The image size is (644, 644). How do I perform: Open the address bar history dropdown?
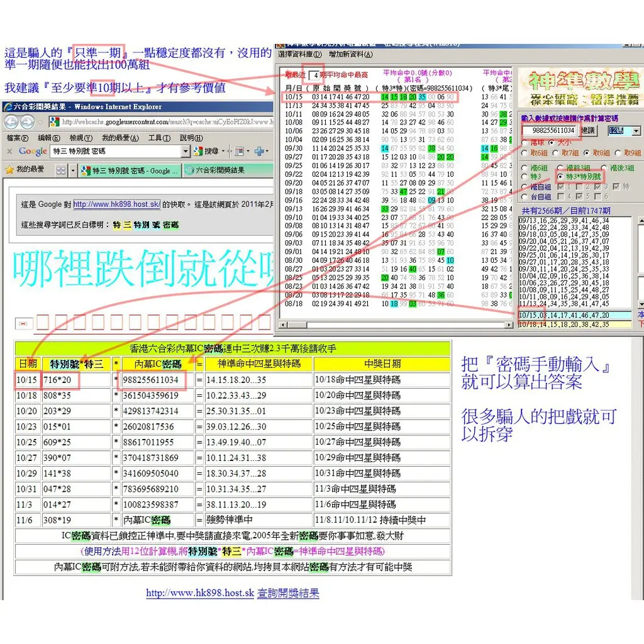click(x=38, y=121)
